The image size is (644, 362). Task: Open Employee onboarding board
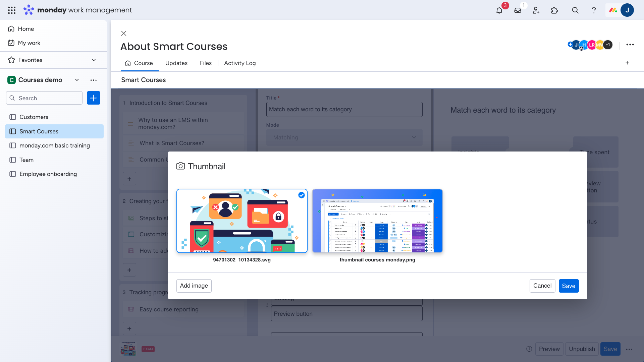pos(54,174)
